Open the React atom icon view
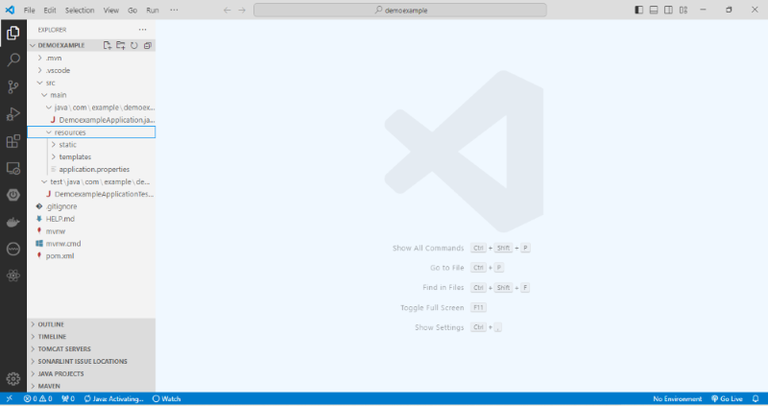The image size is (768, 406). [x=13, y=276]
